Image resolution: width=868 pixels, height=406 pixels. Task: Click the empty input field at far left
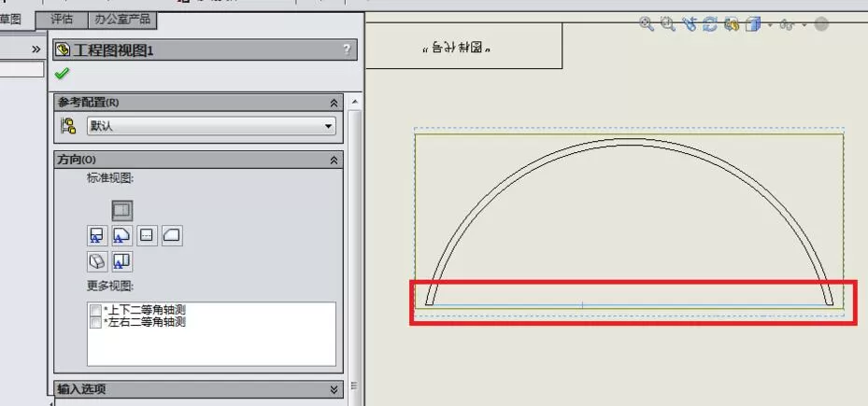pos(21,69)
